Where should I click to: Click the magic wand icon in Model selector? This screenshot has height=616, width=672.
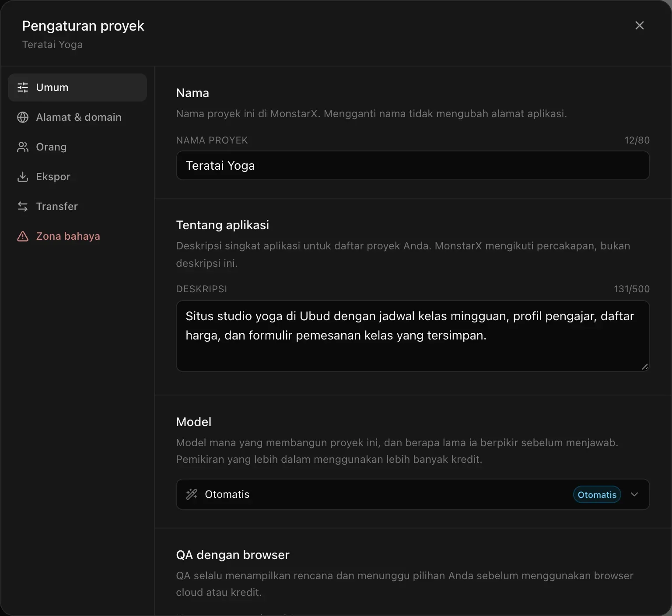pyautogui.click(x=192, y=494)
